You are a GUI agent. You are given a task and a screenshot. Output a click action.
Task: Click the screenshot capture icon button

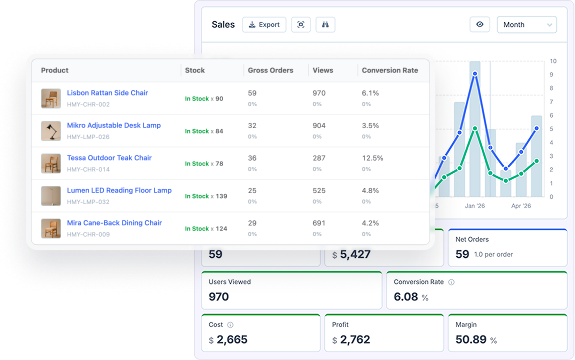click(301, 25)
